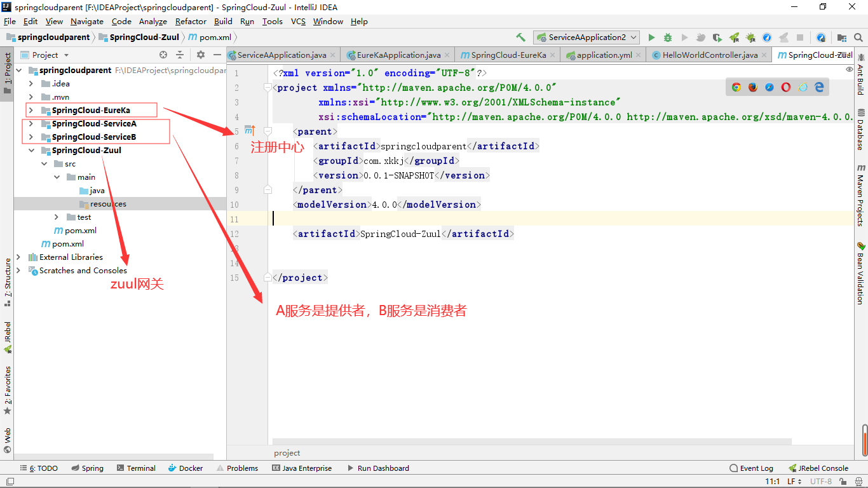Open pom.xml in Edge browser icon
Screen dimensions: 868x488
pos(819,87)
